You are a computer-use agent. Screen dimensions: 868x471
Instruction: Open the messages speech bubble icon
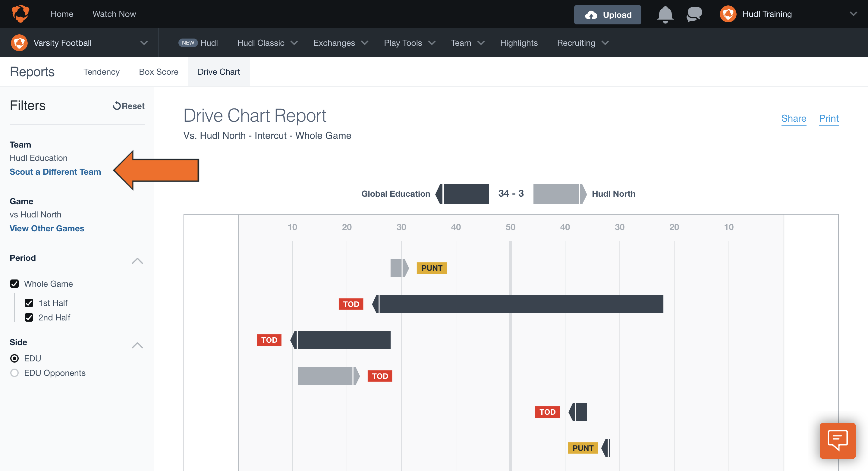[x=694, y=14]
